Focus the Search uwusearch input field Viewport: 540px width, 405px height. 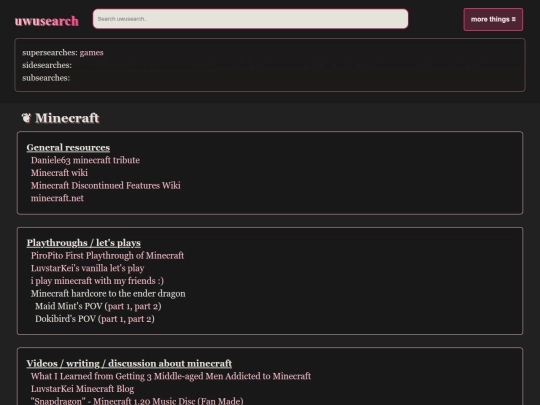click(x=250, y=19)
